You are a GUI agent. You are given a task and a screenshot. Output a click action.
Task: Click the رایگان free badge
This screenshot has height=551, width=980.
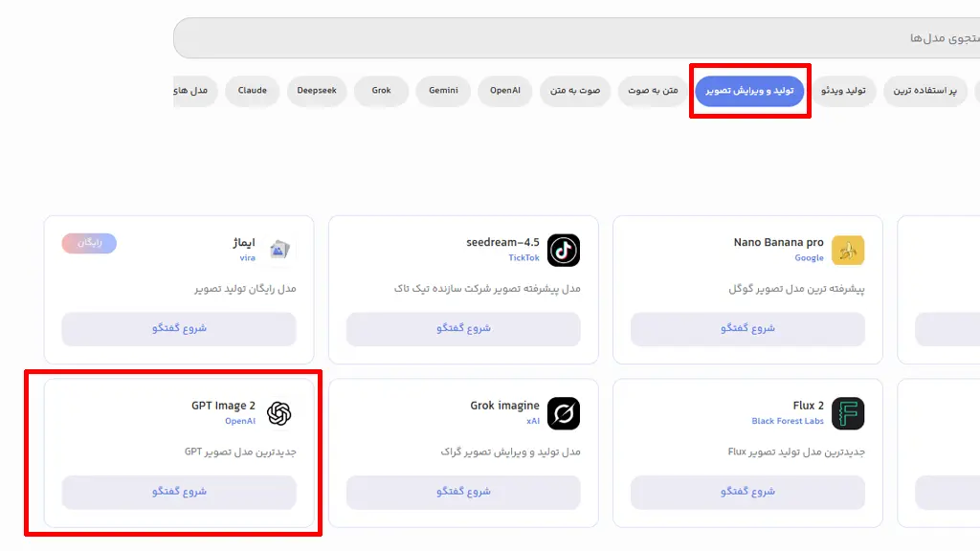(x=89, y=243)
